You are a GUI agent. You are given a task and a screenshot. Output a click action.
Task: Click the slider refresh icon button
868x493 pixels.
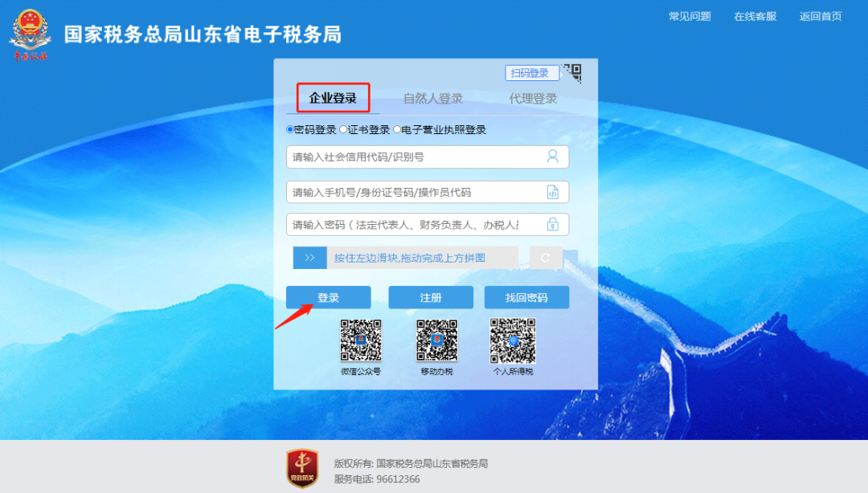pyautogui.click(x=546, y=258)
